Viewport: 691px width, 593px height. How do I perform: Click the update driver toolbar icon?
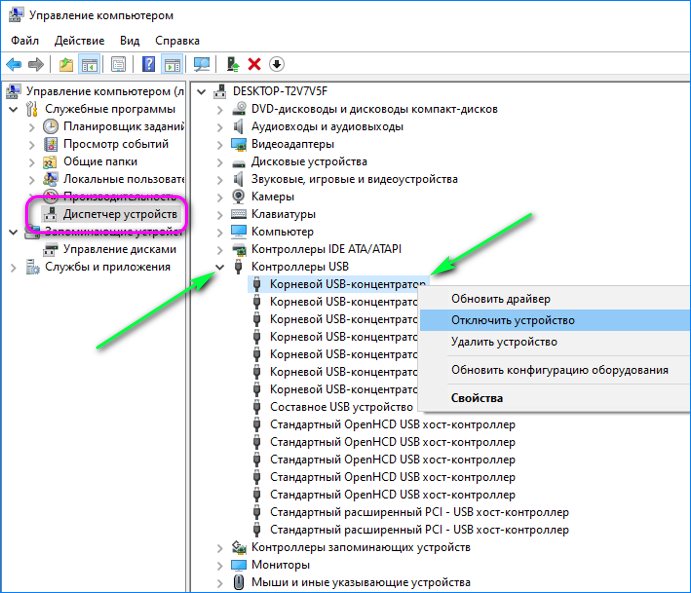point(233,64)
